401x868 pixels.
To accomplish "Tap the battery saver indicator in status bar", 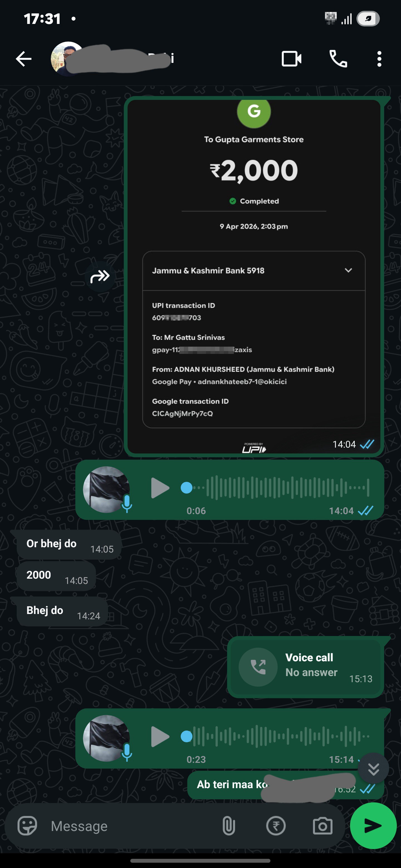I will coord(368,19).
